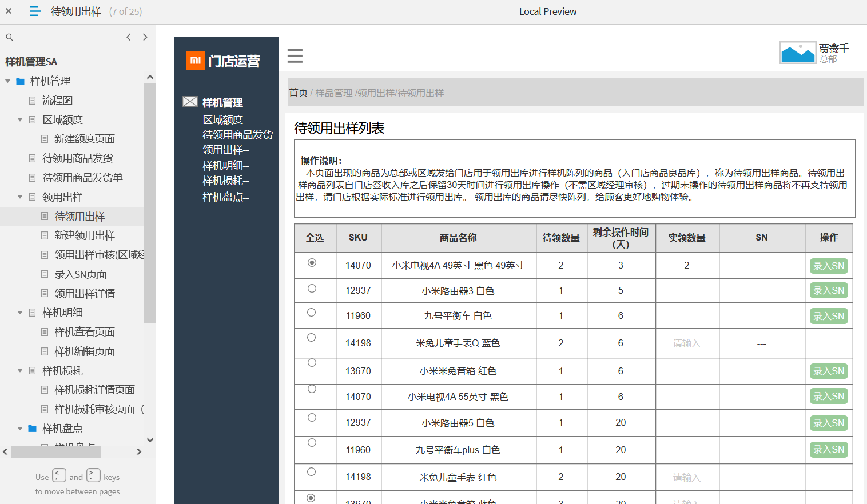Select radio for 米兔儿童手表 红色 row

click(x=311, y=472)
